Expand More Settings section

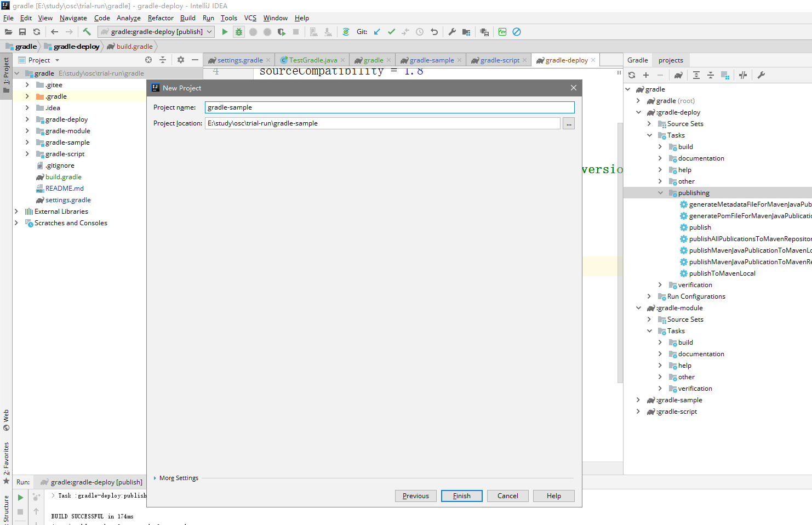tap(178, 478)
